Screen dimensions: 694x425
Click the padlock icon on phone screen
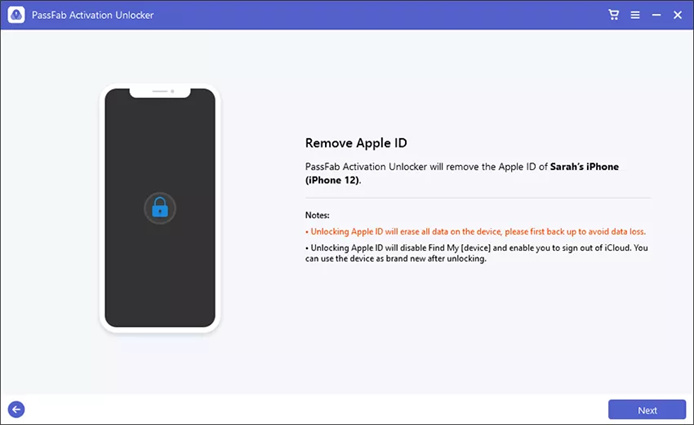click(159, 208)
